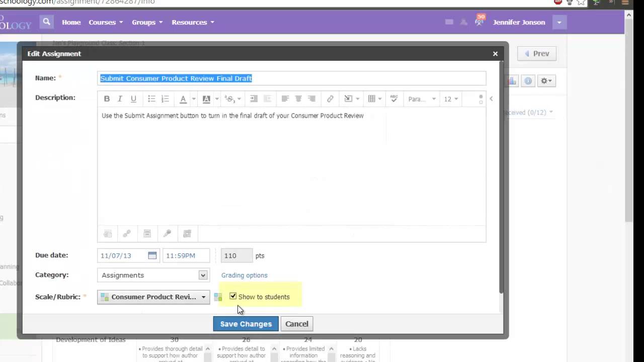The width and height of the screenshot is (644, 362).
Task: Open the Groups menu
Action: pyautogui.click(x=147, y=22)
